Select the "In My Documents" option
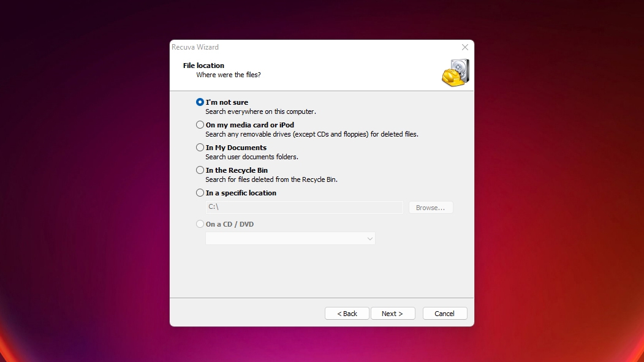This screenshot has height=362, width=644. 200,147
